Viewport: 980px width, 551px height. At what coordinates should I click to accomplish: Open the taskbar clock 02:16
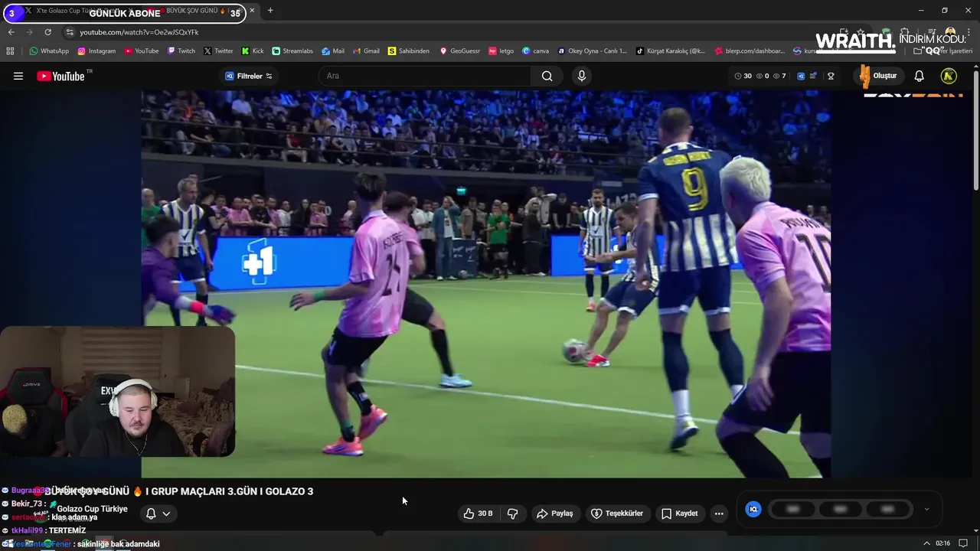pos(942,543)
